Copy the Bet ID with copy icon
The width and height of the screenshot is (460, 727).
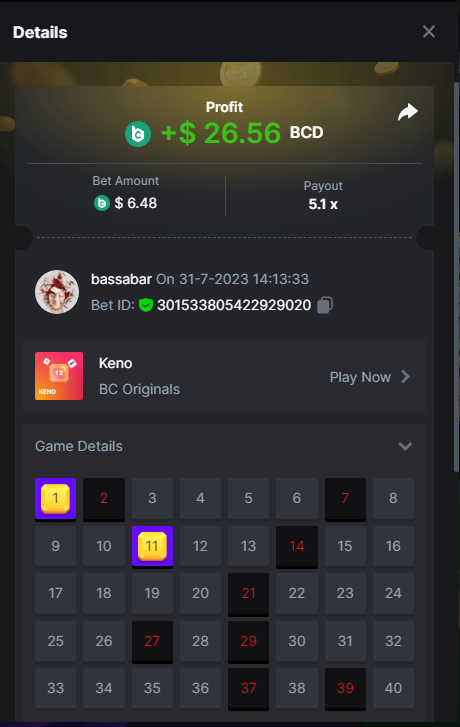[325, 305]
